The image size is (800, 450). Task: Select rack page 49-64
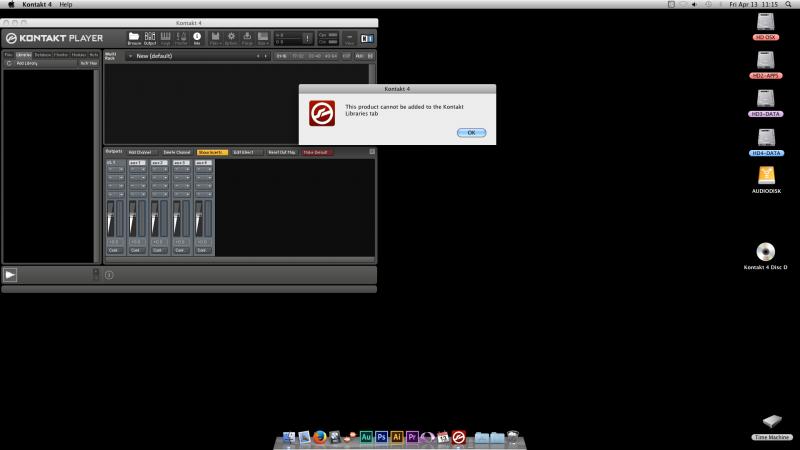pos(331,56)
